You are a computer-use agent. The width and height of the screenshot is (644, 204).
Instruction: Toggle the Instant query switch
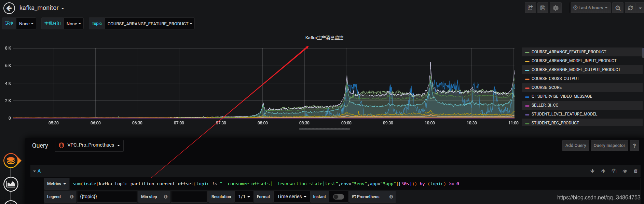[x=338, y=197]
